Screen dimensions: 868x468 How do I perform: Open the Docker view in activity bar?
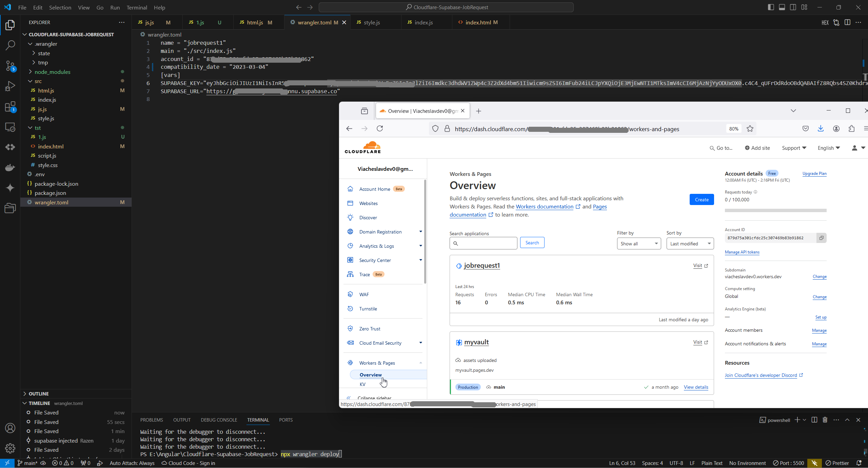point(10,167)
